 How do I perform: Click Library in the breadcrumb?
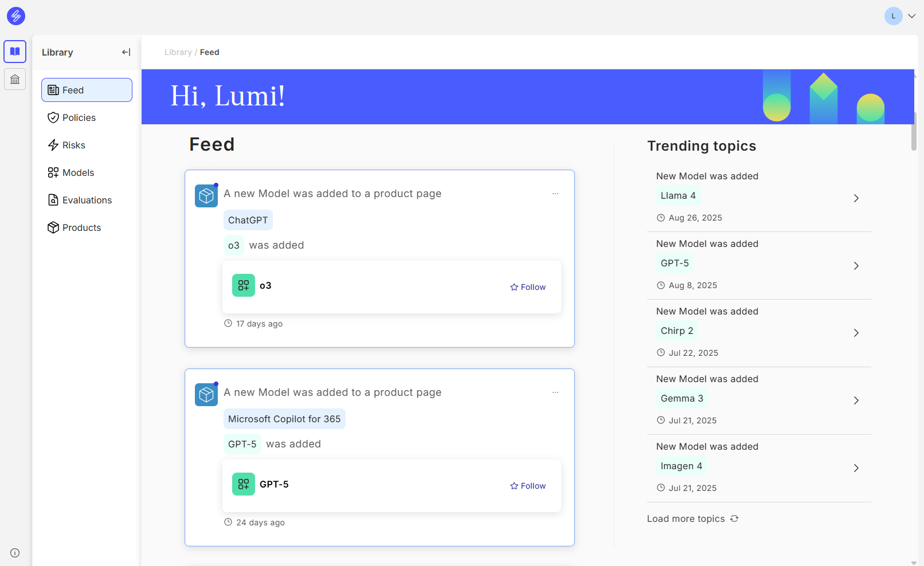(178, 52)
